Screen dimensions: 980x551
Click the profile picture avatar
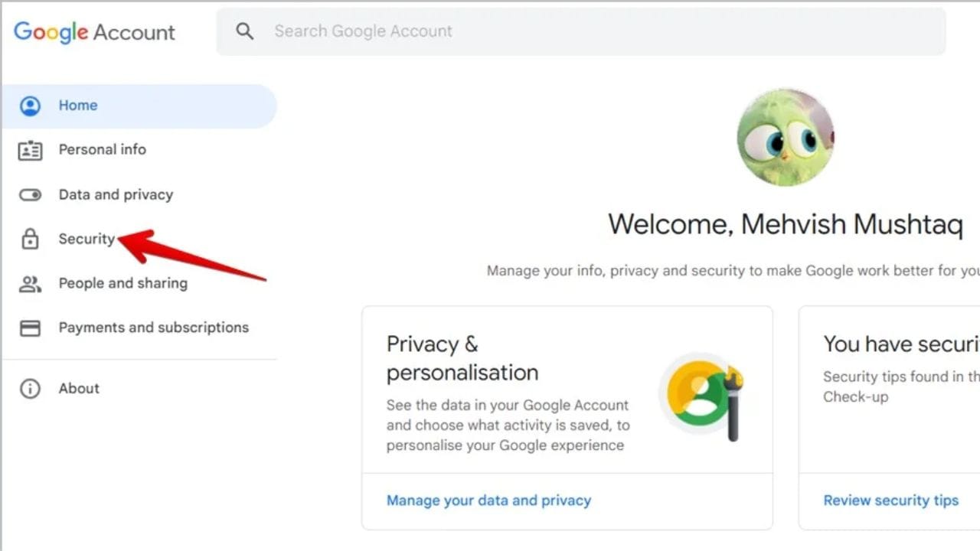coord(785,138)
